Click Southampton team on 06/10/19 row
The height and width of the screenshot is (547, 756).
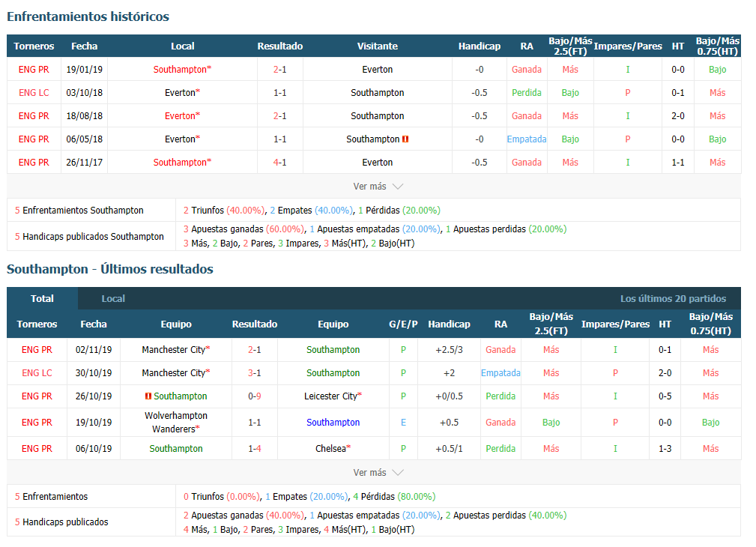coord(176,449)
